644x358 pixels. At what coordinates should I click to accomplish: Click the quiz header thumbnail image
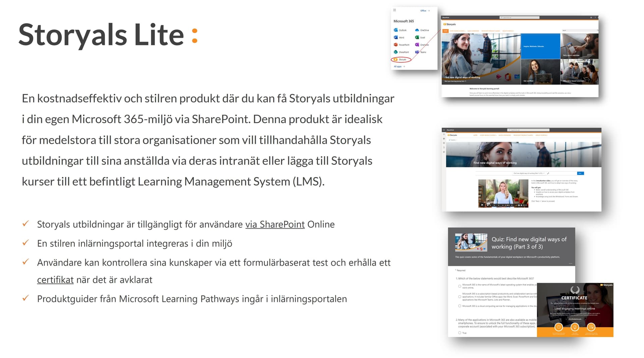click(471, 242)
